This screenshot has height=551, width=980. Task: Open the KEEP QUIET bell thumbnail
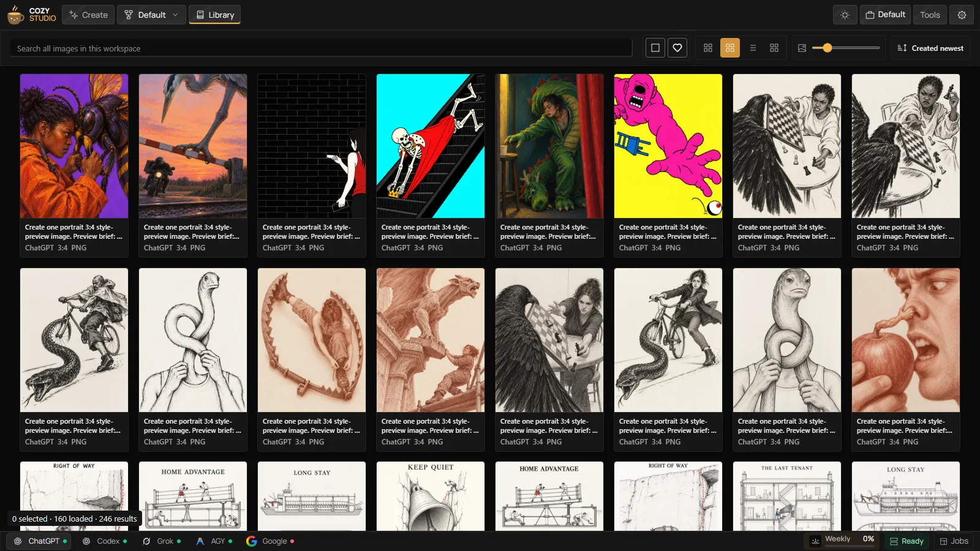pyautogui.click(x=431, y=496)
